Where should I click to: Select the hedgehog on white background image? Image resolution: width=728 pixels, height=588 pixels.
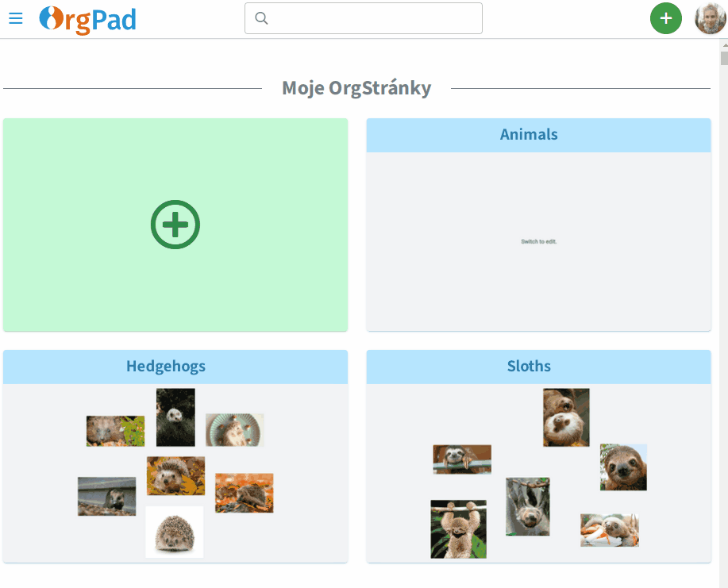175,531
